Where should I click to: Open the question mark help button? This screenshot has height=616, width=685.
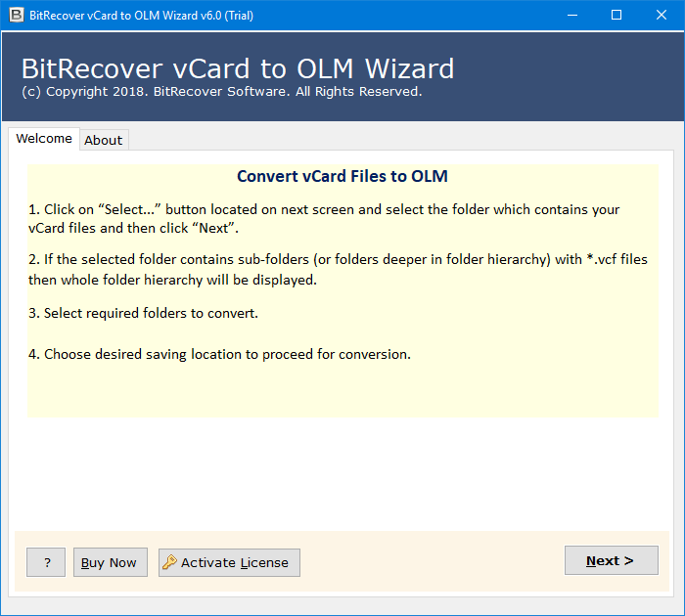tap(46, 562)
